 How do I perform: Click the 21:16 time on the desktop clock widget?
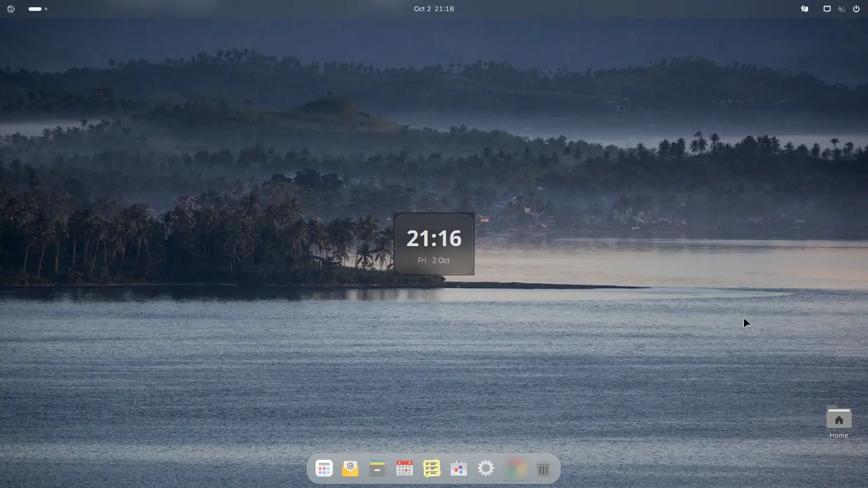(x=434, y=238)
